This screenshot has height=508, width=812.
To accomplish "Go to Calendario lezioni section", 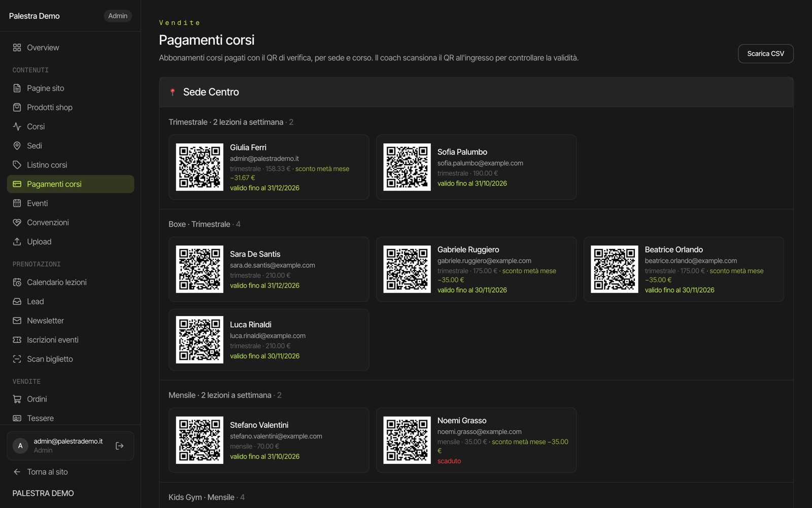I will [71, 282].
